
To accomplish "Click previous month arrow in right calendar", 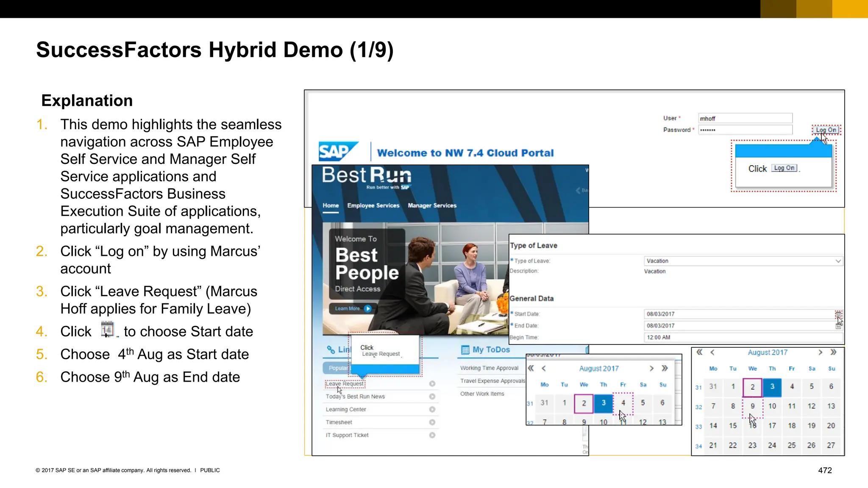I will 712,352.
